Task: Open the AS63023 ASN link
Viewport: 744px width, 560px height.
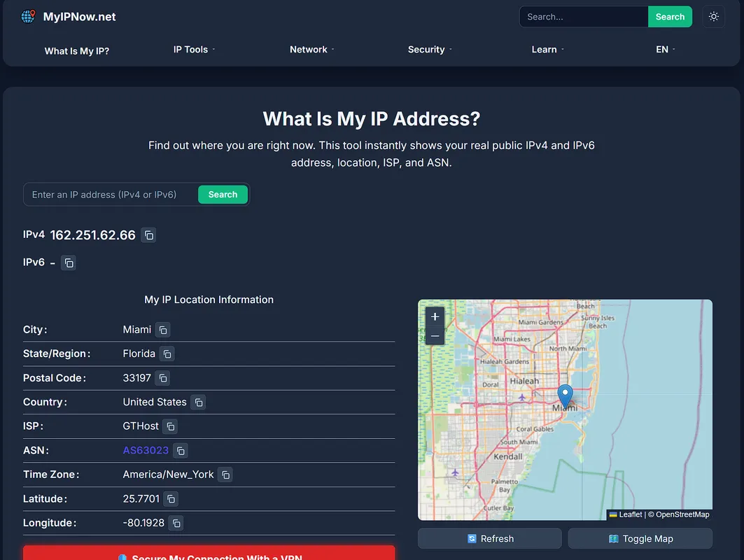Action: point(146,450)
